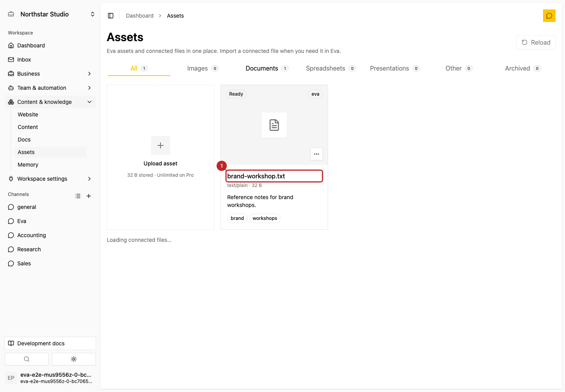Click the Upload asset plus icon

pyautogui.click(x=160, y=145)
